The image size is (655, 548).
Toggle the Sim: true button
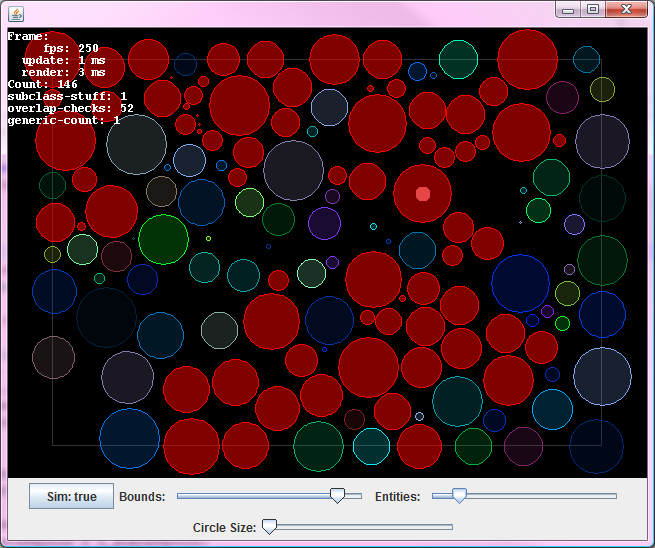tap(72, 496)
